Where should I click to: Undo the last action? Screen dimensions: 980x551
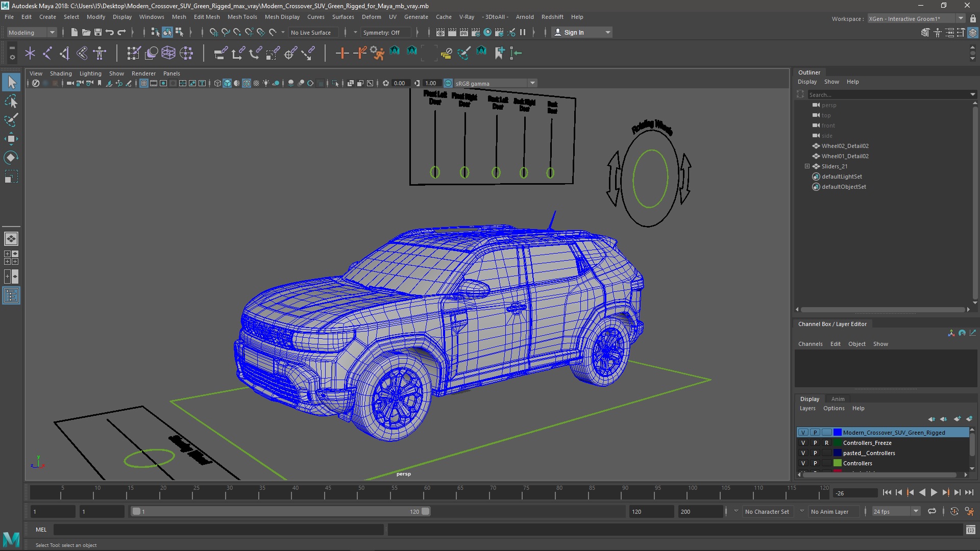(x=110, y=32)
